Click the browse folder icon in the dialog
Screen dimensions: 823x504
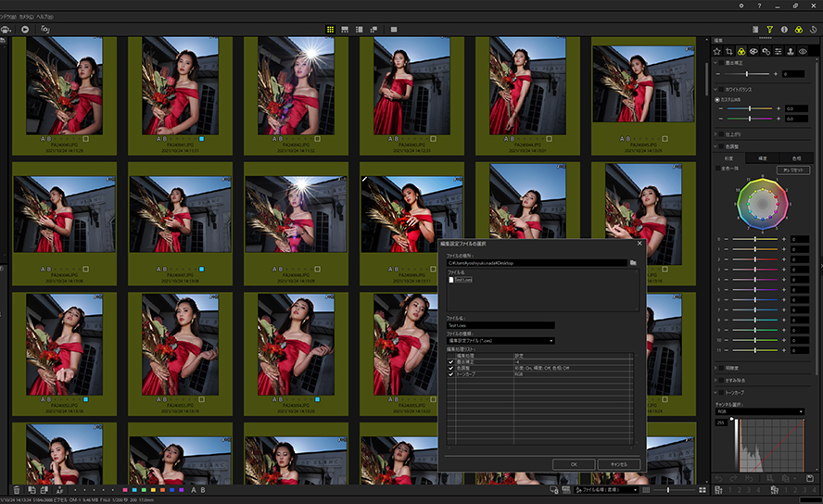pos(634,263)
